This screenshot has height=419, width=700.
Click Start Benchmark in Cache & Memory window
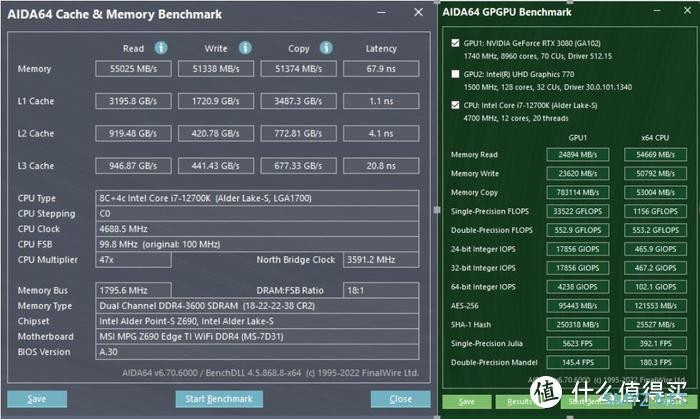(219, 399)
